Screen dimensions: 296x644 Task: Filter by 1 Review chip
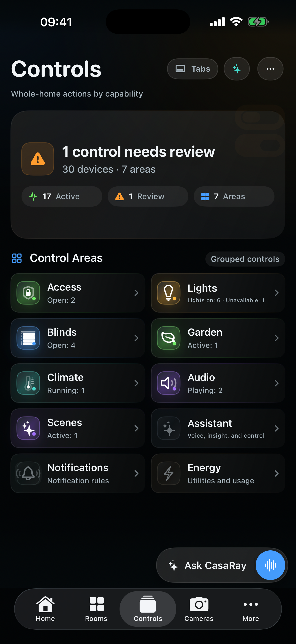(x=148, y=196)
